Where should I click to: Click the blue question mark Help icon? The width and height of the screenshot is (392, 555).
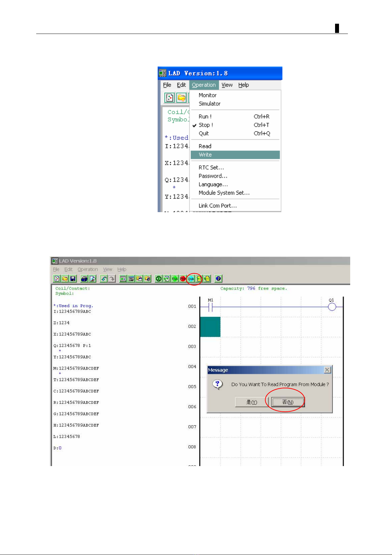click(x=218, y=279)
